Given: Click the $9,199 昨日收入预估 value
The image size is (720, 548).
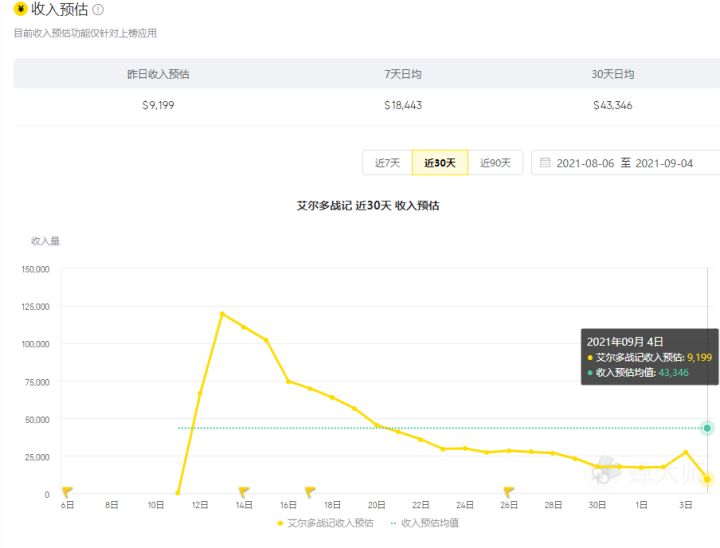Looking at the screenshot, I should pyautogui.click(x=158, y=105).
